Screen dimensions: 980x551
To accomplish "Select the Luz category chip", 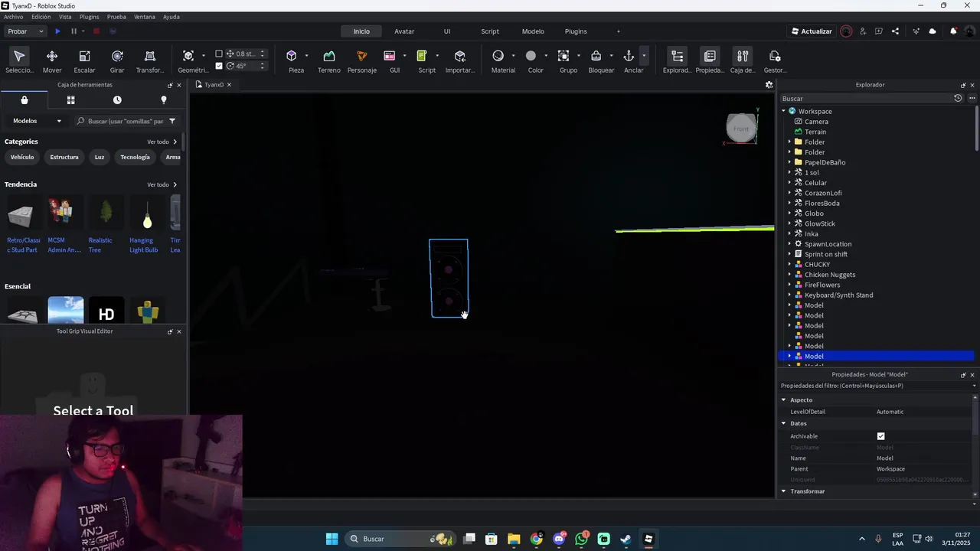I will coord(100,157).
